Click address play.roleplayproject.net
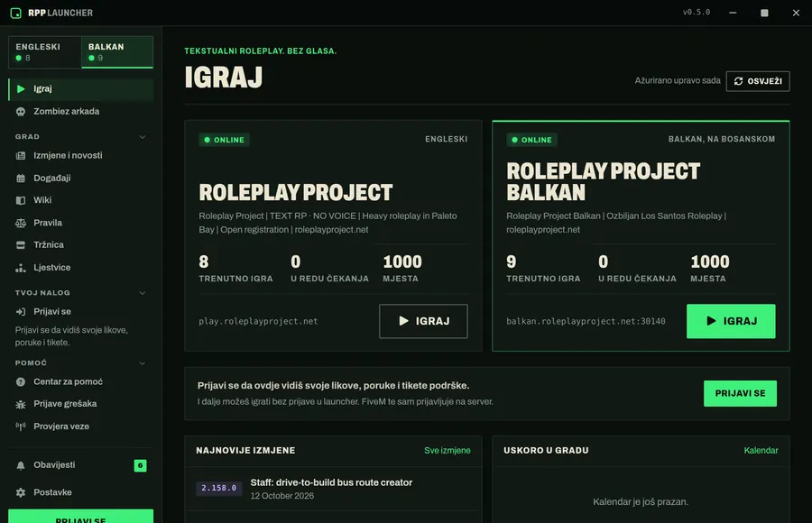This screenshot has height=523, width=812. point(258,322)
